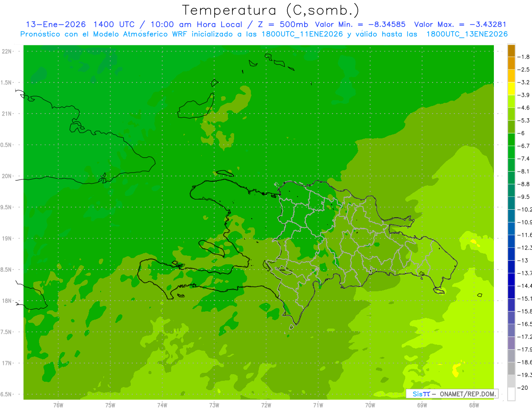Click "10:00 am Hora Local" text
Viewport: 532px width, 411px height.
(x=196, y=25)
